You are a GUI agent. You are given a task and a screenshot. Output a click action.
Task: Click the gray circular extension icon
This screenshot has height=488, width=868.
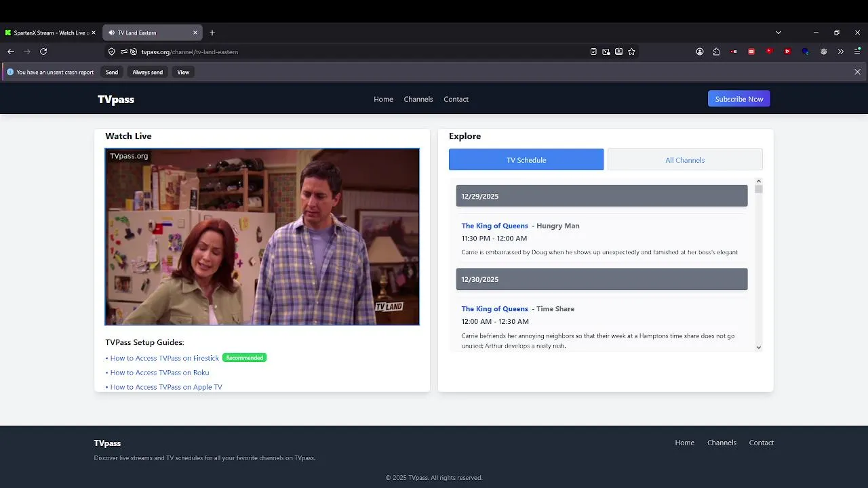pos(823,52)
